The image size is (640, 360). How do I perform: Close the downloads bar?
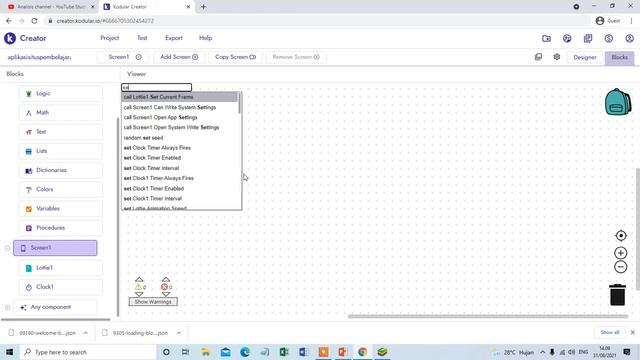coord(633,332)
